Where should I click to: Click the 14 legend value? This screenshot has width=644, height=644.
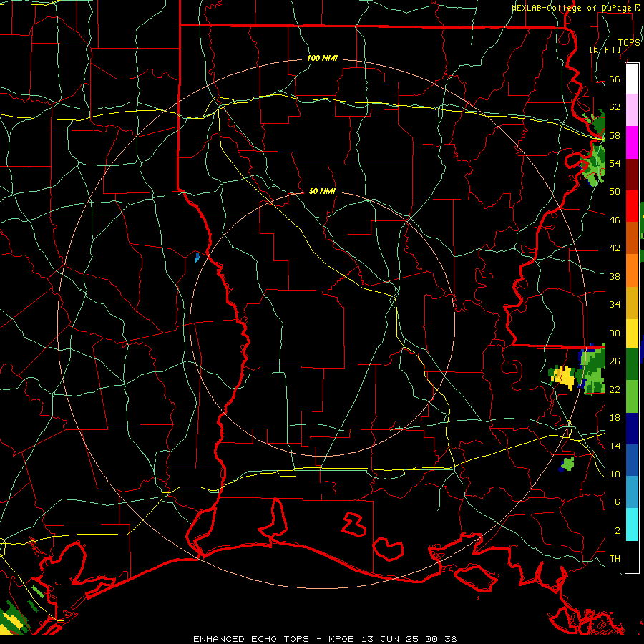click(x=615, y=446)
